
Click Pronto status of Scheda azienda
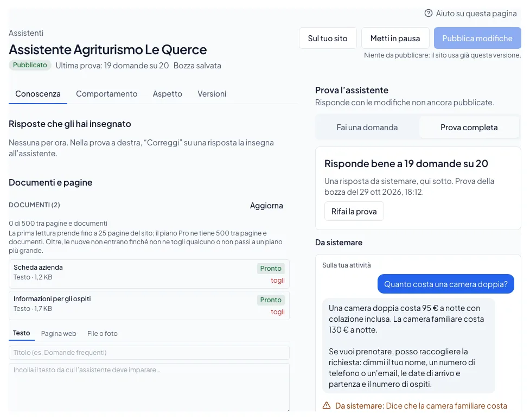[x=271, y=269]
